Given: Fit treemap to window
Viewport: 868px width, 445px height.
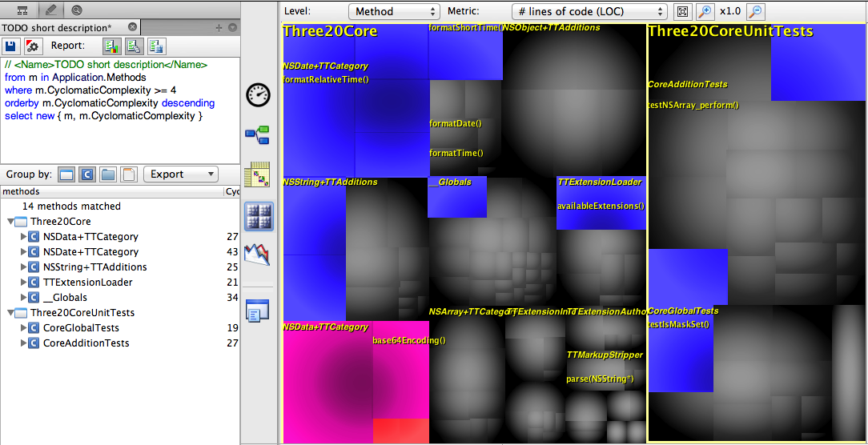Looking at the screenshot, I should [682, 11].
